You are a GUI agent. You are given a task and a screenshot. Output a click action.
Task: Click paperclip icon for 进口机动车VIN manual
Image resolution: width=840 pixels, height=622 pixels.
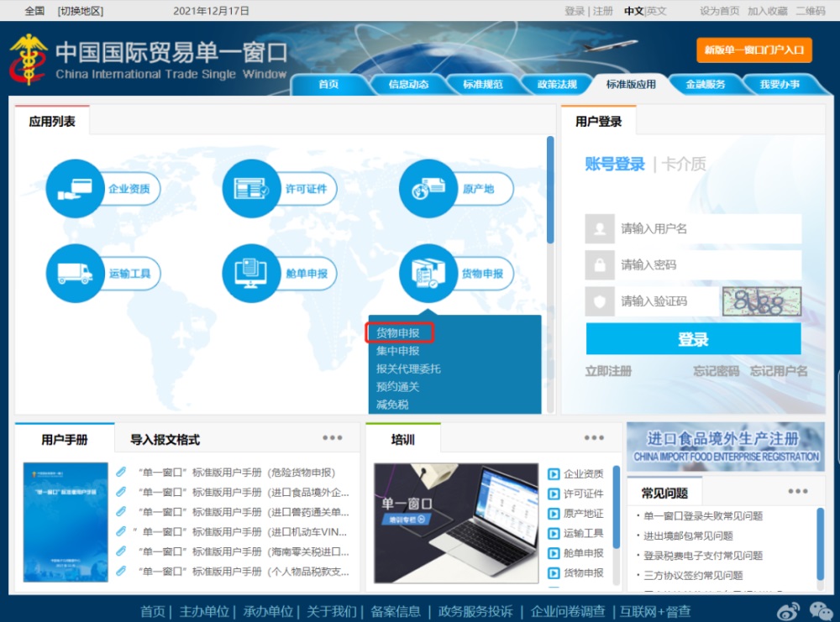(x=122, y=531)
